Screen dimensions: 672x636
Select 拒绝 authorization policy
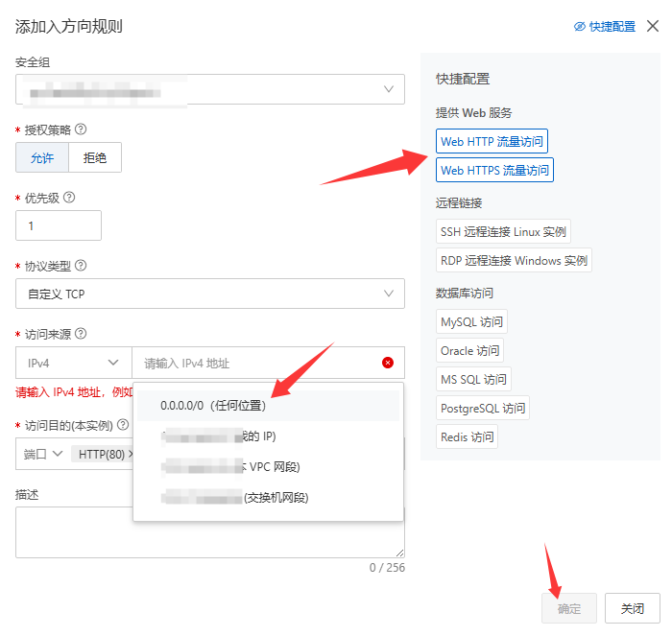(x=95, y=157)
